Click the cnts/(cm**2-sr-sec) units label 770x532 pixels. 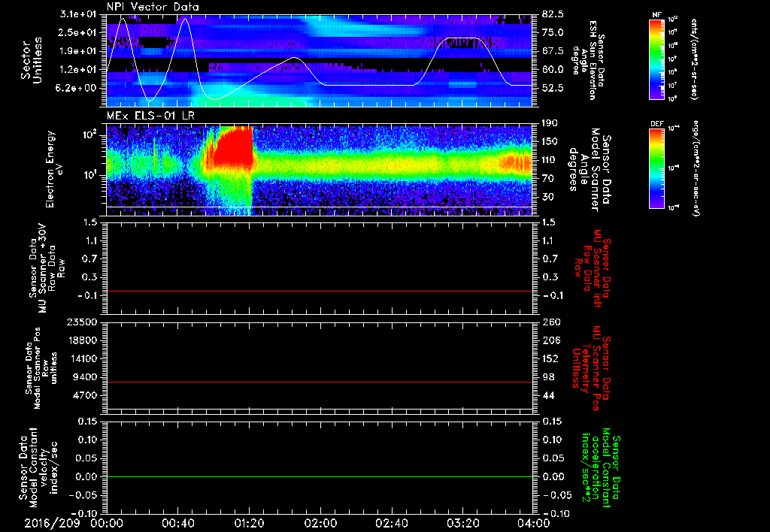(x=694, y=59)
